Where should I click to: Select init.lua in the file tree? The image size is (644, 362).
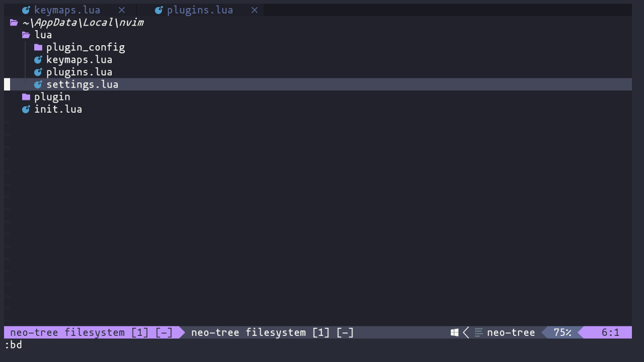tap(58, 109)
